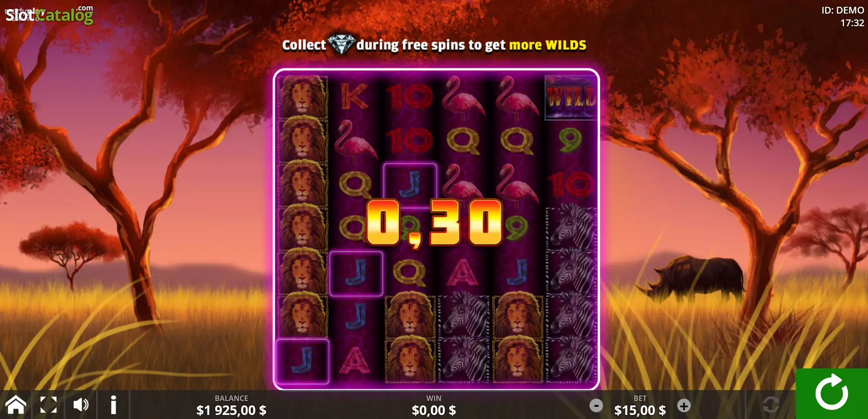868x419 pixels.
Task: Mute the game sound with the speaker icon
Action: click(81, 405)
